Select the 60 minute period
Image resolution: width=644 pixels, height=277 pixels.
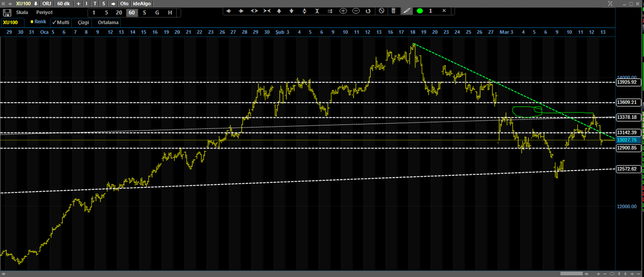tap(132, 13)
